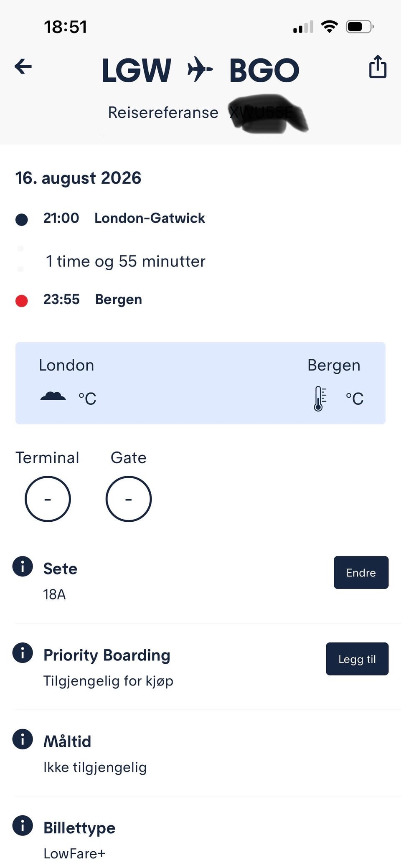This screenshot has height=868, width=401.
Task: Tap the info icon beside Billettype
Action: point(23,825)
